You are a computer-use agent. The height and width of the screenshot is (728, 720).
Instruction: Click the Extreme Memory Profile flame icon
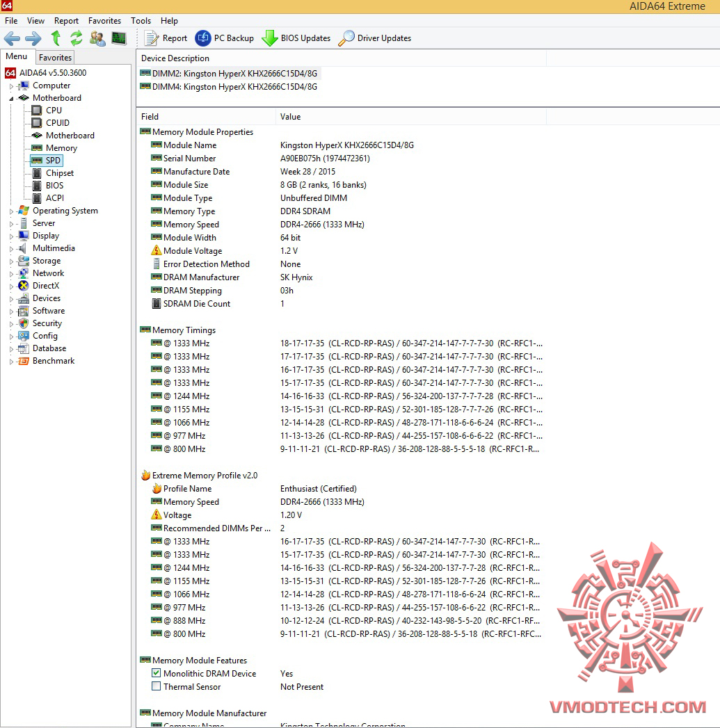click(146, 476)
